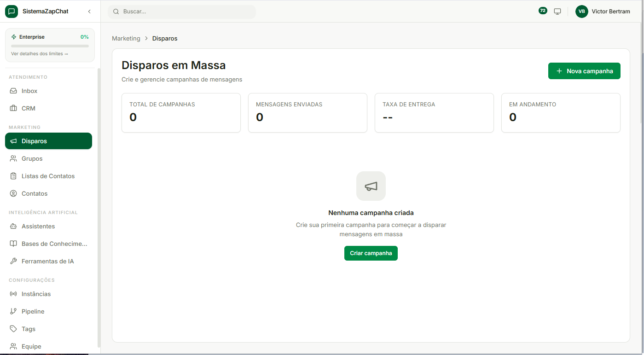Select the Tags sidebar icon

pos(13,328)
